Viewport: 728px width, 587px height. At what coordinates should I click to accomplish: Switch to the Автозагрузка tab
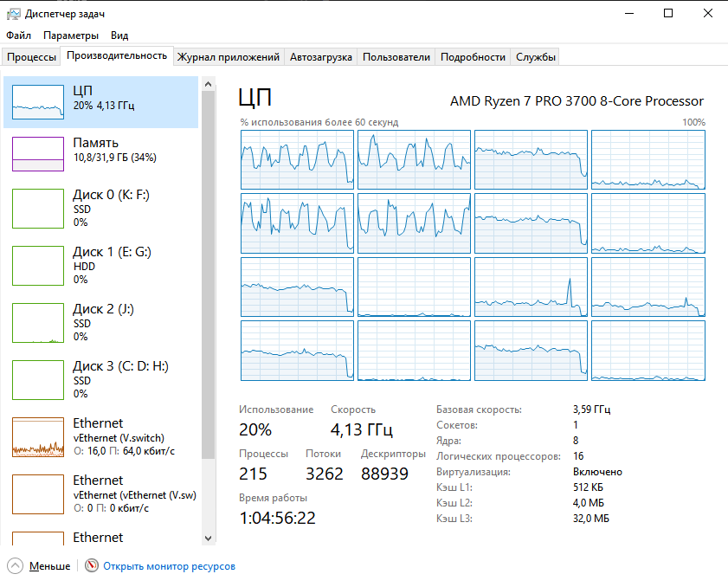click(x=321, y=57)
